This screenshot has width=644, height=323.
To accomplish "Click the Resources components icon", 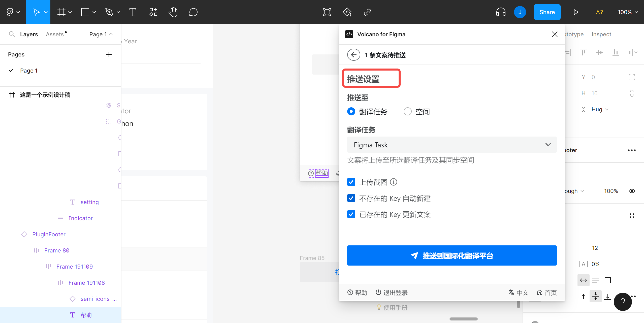I will pos(153,12).
